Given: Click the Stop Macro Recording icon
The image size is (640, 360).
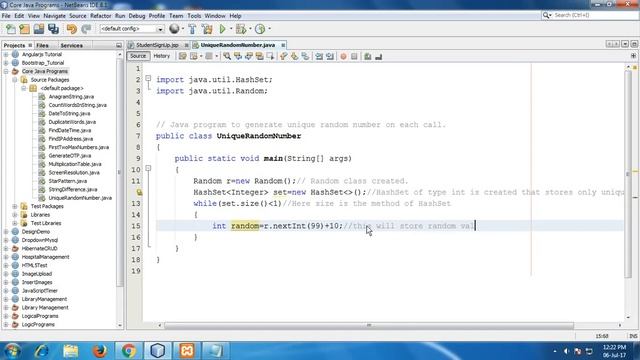Looking at the screenshot, I should pyautogui.click(x=354, y=56).
